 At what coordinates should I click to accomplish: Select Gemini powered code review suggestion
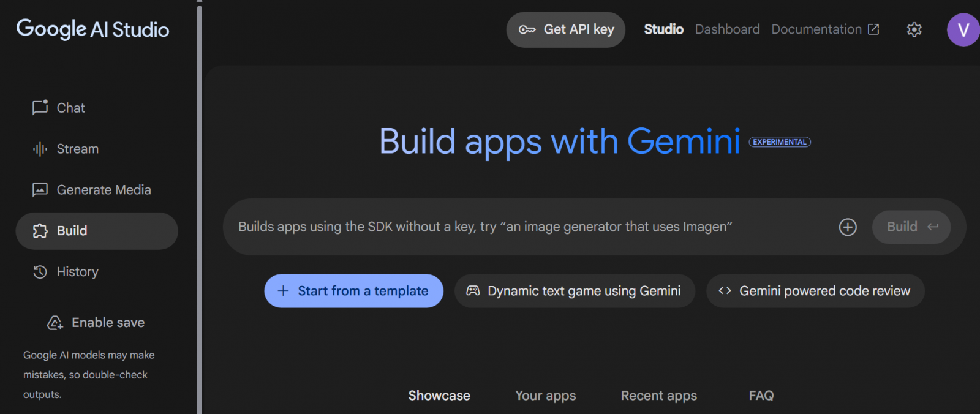[815, 291]
